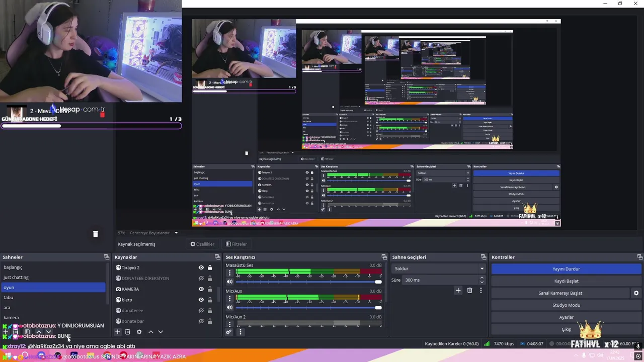644x362 pixels.
Task: Click Kaybedilen Kareler status text
Action: click(x=452, y=344)
